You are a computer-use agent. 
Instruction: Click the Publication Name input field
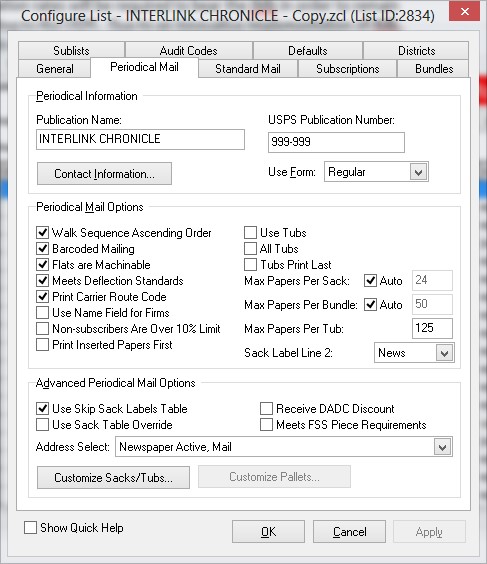140,139
